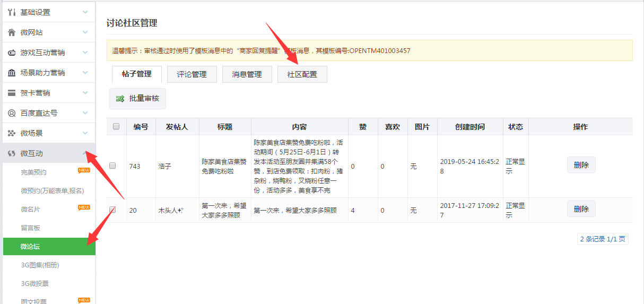Expand the 场景助力营销 menu chevron

[85, 73]
